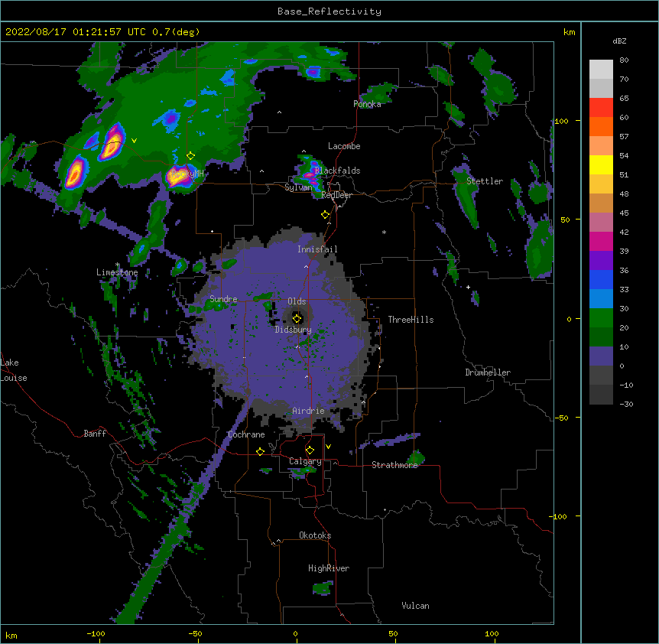Image resolution: width=659 pixels, height=644 pixels.
Task: Click the 45 value on the dBZ legend
Action: click(624, 213)
